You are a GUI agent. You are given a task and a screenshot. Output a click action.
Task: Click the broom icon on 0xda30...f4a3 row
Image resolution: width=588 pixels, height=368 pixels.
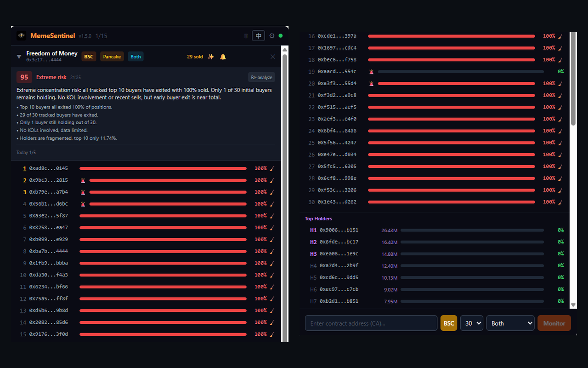271,275
